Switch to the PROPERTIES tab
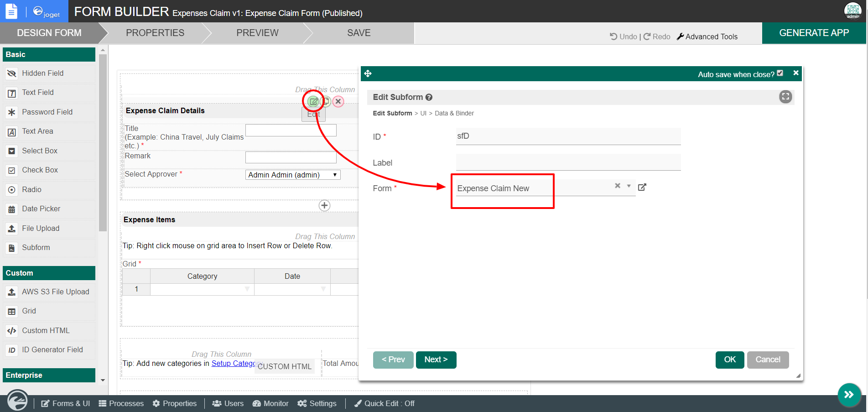This screenshot has width=868, height=412. point(155,33)
